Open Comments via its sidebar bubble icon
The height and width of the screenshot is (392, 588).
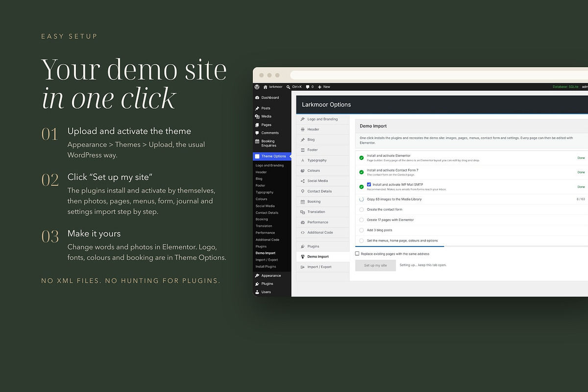click(257, 133)
